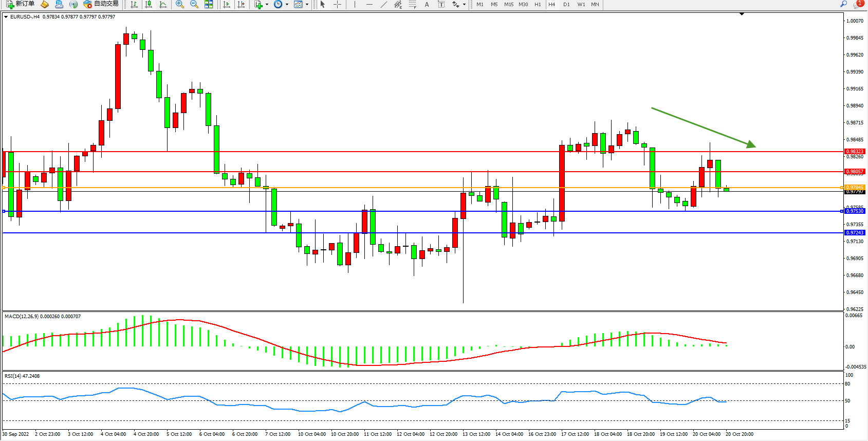Toggle the AutoTrading (自动交易) button
Screen dimensions: 868x441
click(101, 4)
